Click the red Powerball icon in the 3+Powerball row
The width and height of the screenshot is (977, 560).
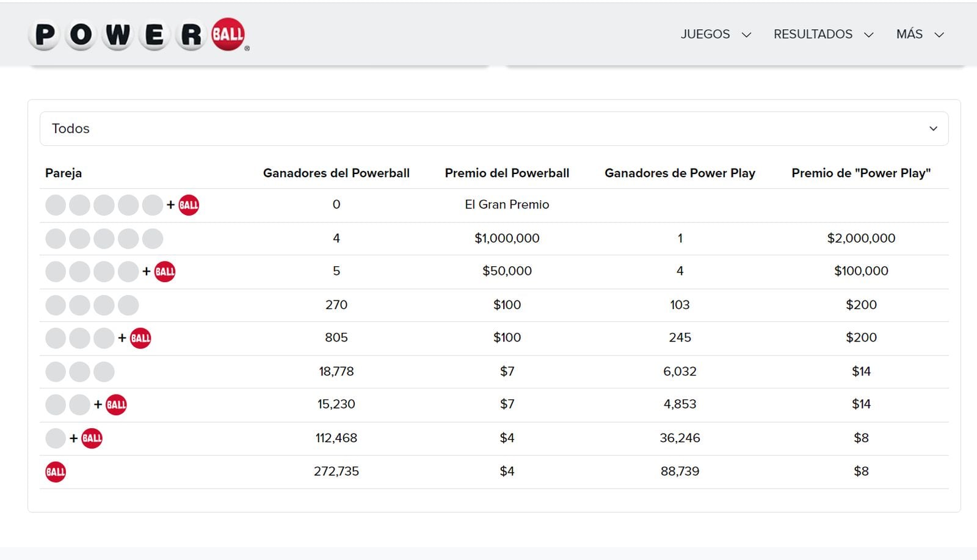[x=140, y=338]
